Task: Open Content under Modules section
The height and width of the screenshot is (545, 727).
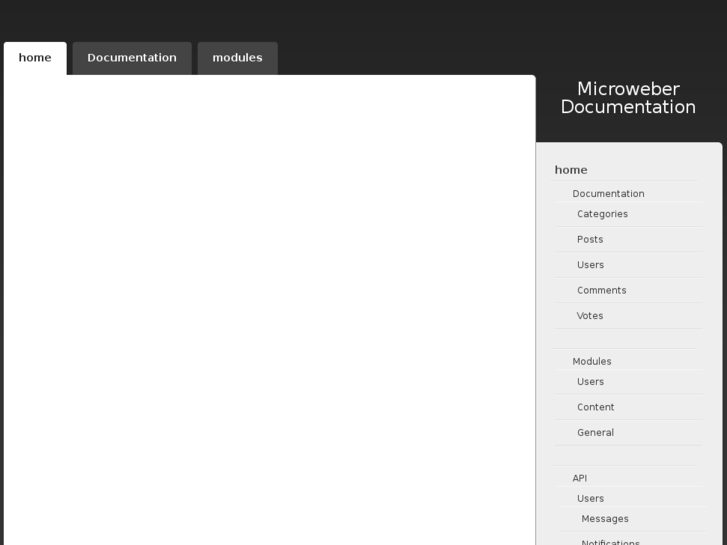Action: (595, 407)
